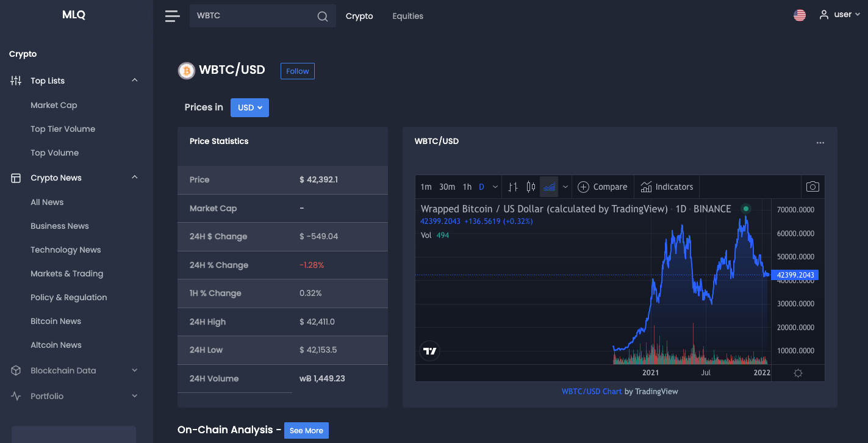This screenshot has height=443, width=868.
Task: Take a chart snapshot with the camera icon
Action: click(x=812, y=187)
